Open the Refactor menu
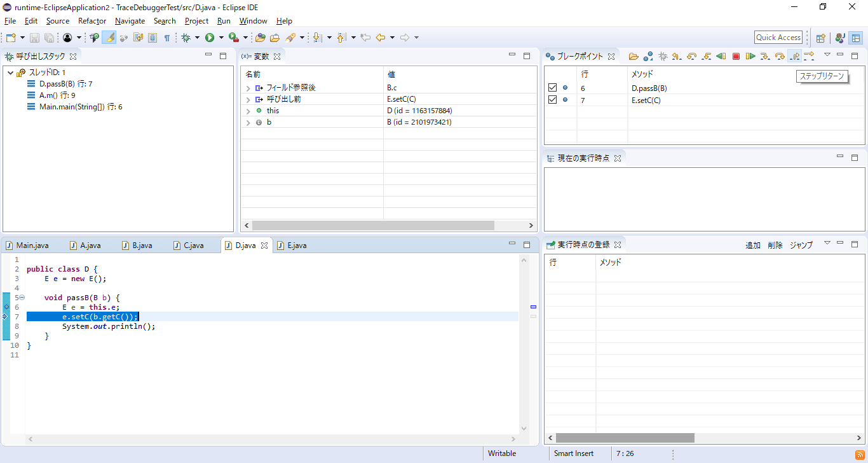 click(92, 21)
